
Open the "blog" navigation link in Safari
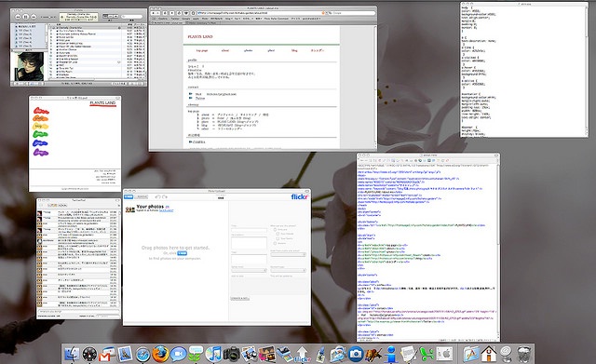point(294,50)
